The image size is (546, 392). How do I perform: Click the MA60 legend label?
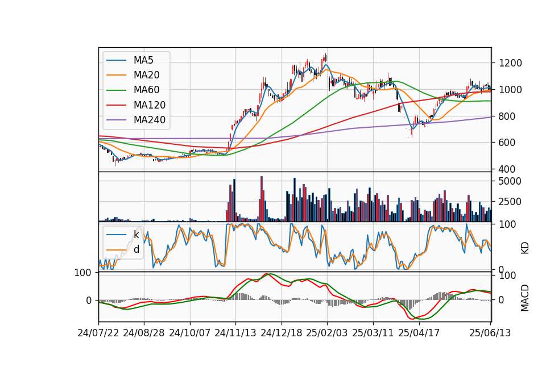(146, 90)
